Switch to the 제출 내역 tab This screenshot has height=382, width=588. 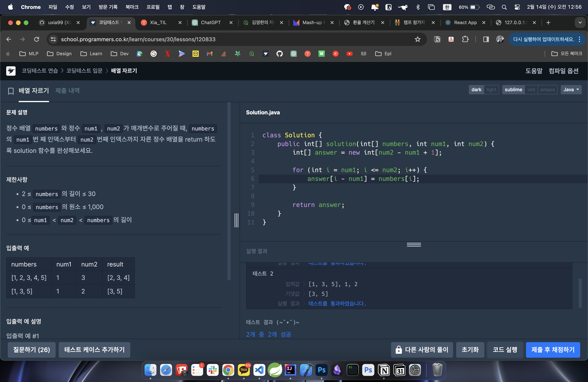tap(67, 91)
